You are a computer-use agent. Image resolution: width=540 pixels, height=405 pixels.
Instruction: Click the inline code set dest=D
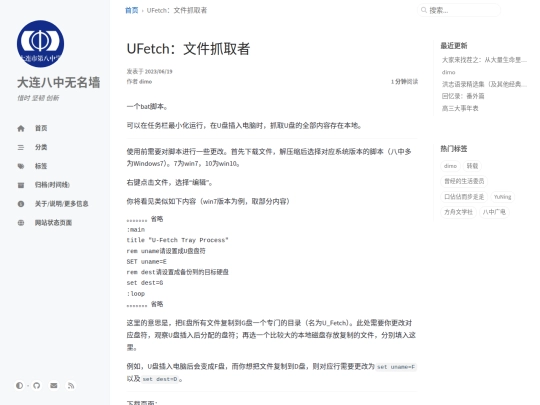[x=160, y=379]
